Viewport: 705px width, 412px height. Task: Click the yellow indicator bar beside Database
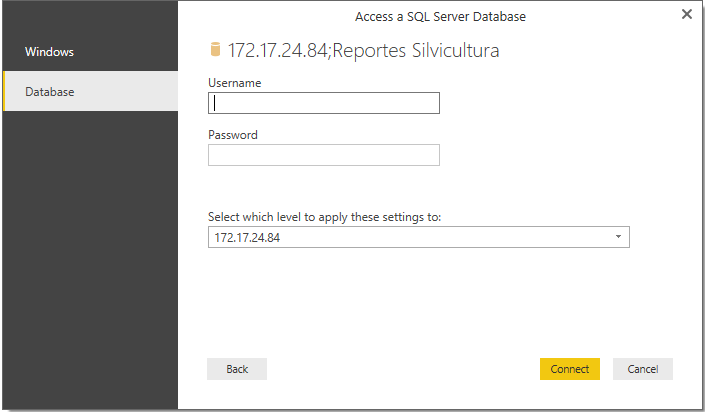[x=4, y=91]
